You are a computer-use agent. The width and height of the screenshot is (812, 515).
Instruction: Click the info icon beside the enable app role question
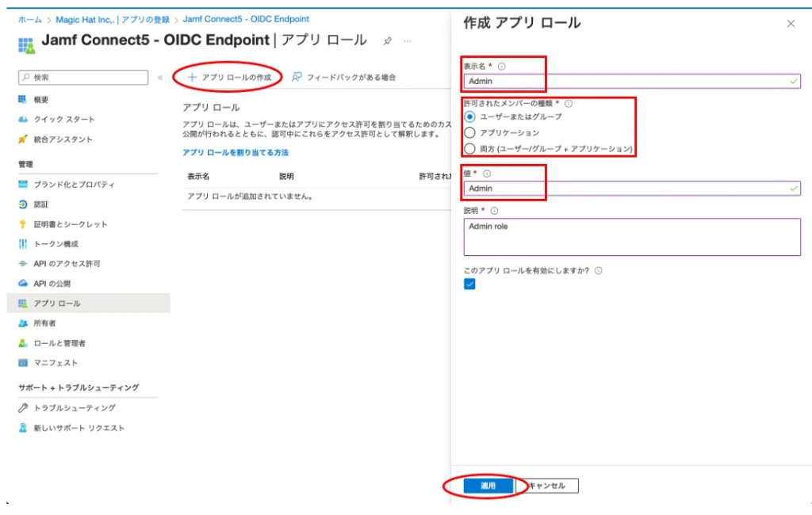(x=598, y=270)
